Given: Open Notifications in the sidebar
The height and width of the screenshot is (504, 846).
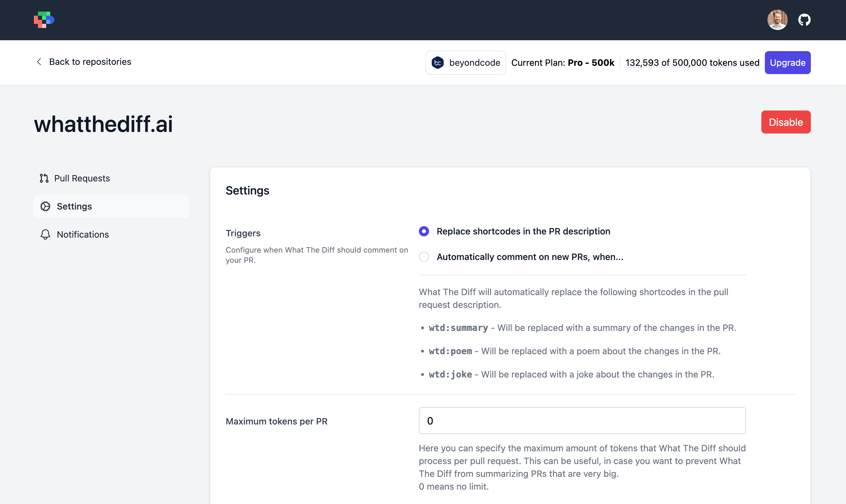Looking at the screenshot, I should [x=112, y=235].
